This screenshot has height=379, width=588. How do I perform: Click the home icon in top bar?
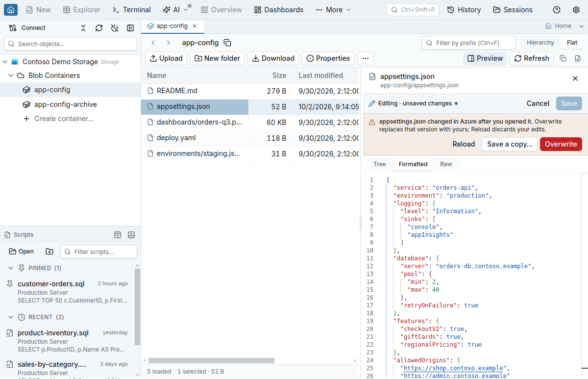11,10
